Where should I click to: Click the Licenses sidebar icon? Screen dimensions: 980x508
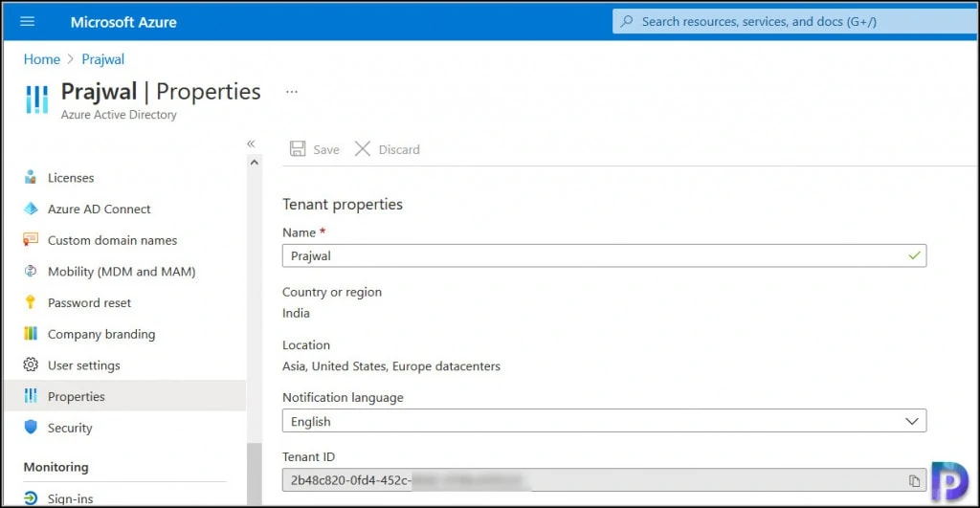pos(30,177)
